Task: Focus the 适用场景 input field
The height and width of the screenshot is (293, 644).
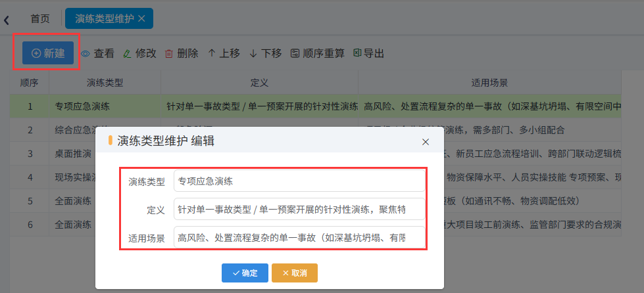Action: (299, 237)
